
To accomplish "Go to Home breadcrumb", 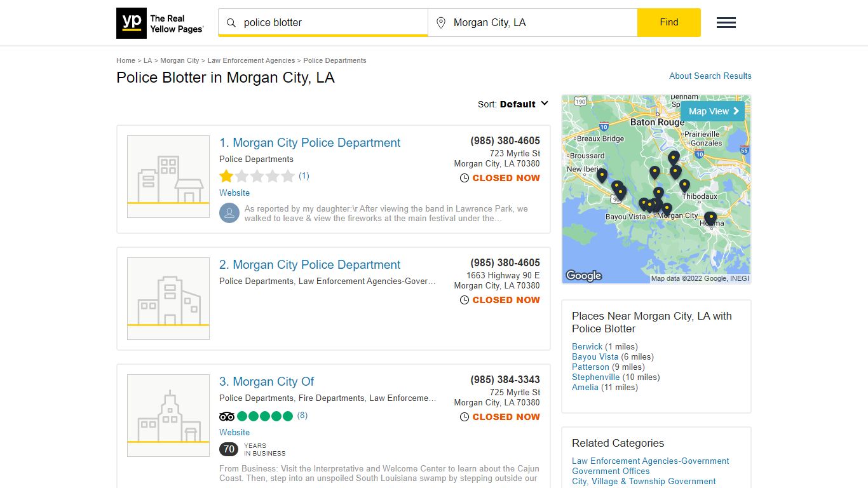I will click(x=126, y=60).
